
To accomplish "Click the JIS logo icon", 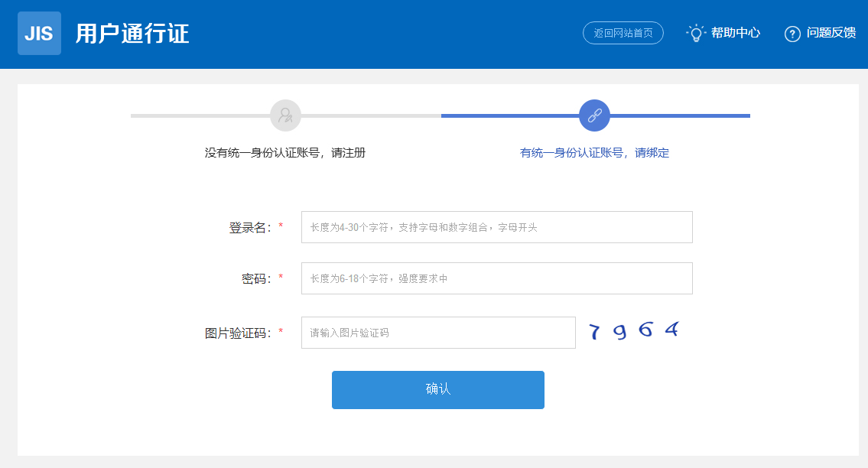I will coord(39,33).
